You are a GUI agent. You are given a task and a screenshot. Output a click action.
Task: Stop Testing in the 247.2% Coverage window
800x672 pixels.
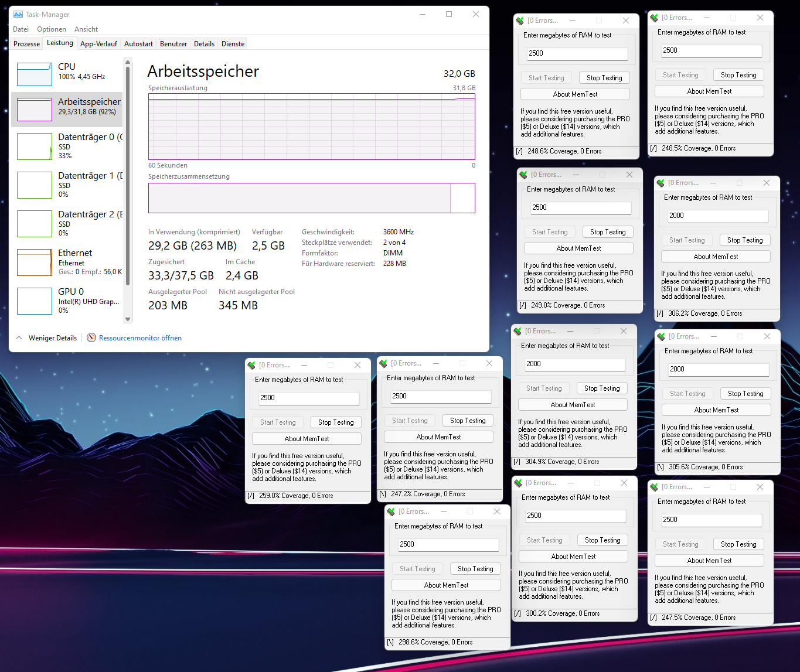click(468, 421)
